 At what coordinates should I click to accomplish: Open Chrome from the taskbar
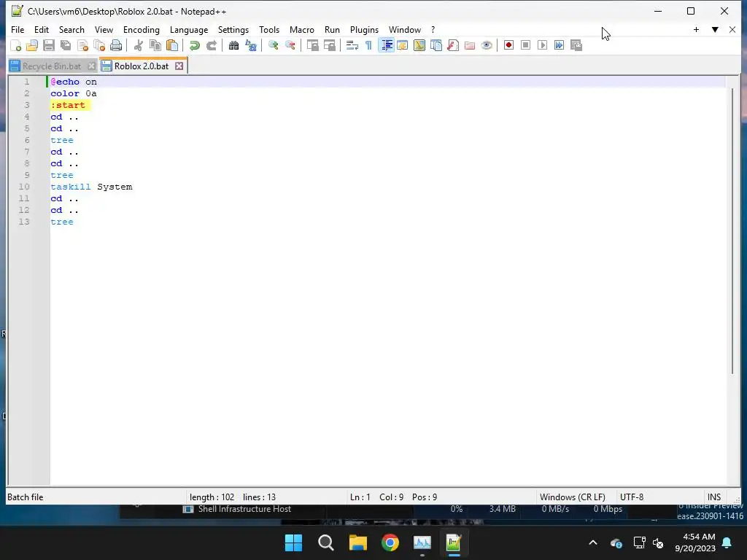390,542
